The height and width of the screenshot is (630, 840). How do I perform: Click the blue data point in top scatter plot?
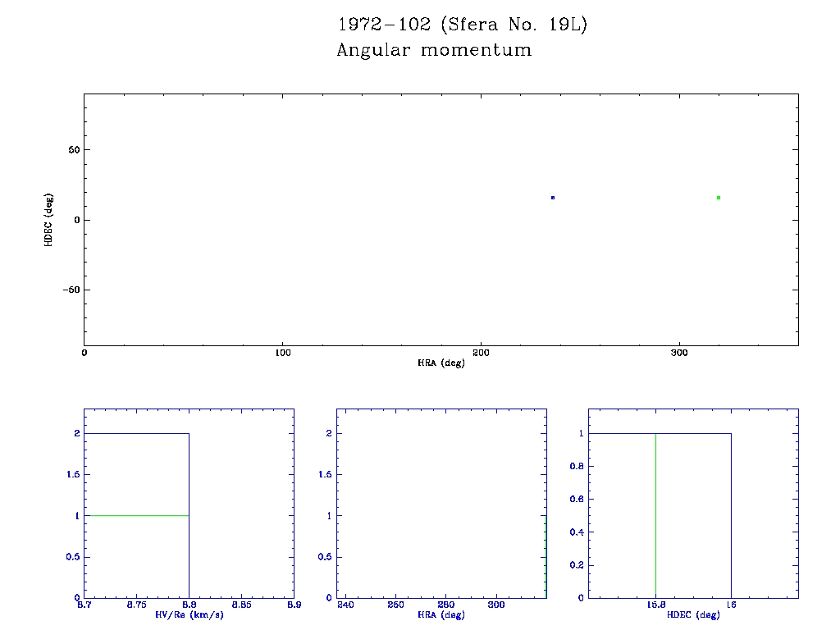553,198
